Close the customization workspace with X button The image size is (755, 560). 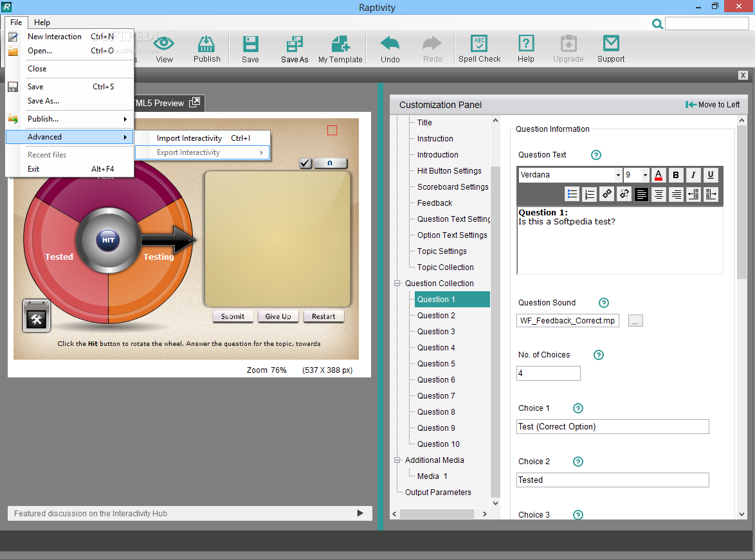tap(743, 75)
